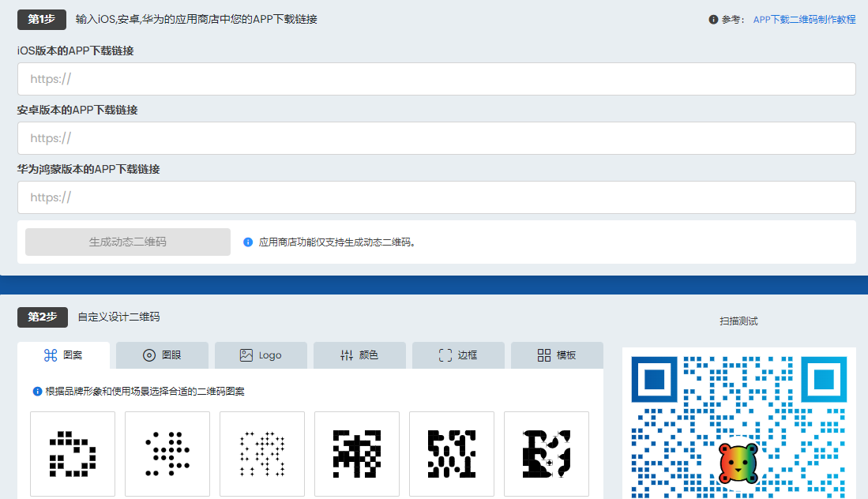Choose the round-dot QR pattern style
The image size is (868, 499).
click(167, 454)
